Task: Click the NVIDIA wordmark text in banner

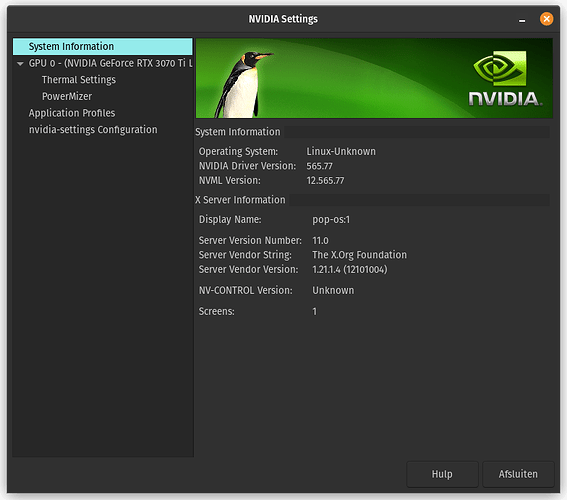Action: tap(505, 99)
